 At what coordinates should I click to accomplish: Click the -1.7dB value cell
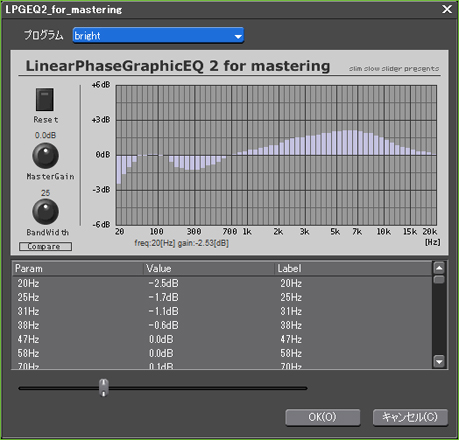pos(163,297)
